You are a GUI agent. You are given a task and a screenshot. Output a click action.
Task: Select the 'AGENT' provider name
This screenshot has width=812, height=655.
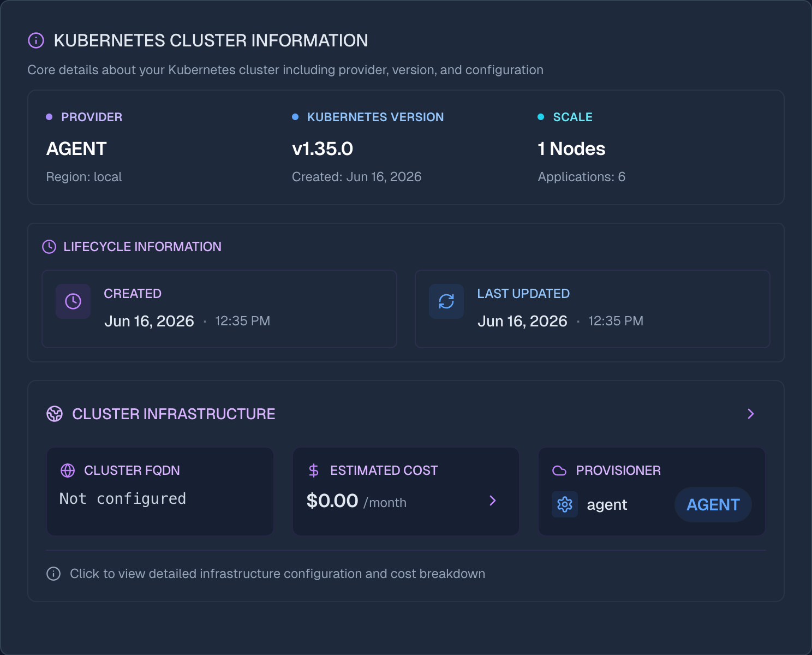(76, 148)
